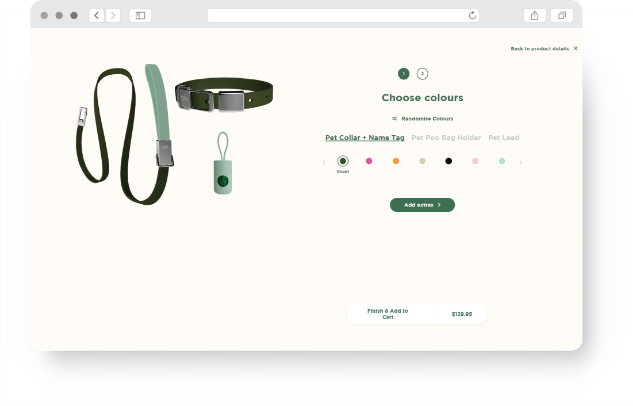Image resolution: width=633 pixels, height=406 pixels.
Task: Show next colours with right chevron
Action: pos(521,162)
